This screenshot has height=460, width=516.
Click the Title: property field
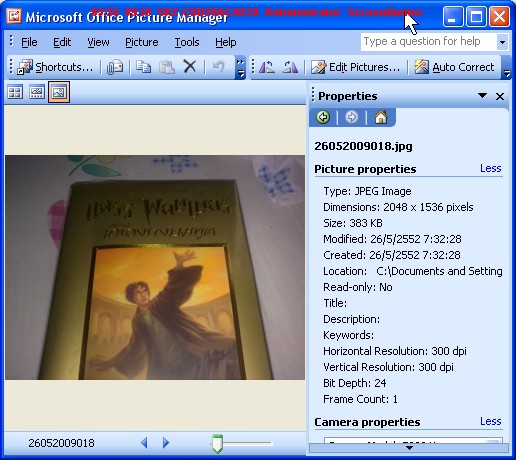tap(335, 303)
